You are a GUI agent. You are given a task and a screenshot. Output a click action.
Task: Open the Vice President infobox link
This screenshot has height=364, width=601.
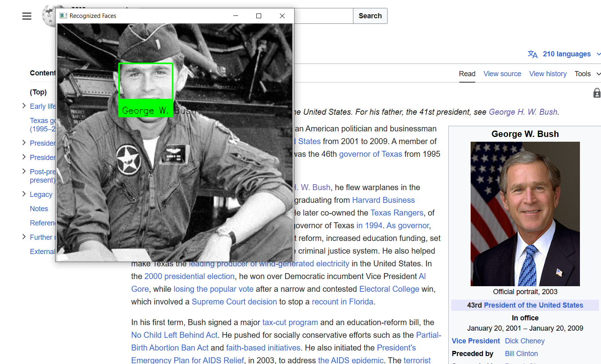476,341
